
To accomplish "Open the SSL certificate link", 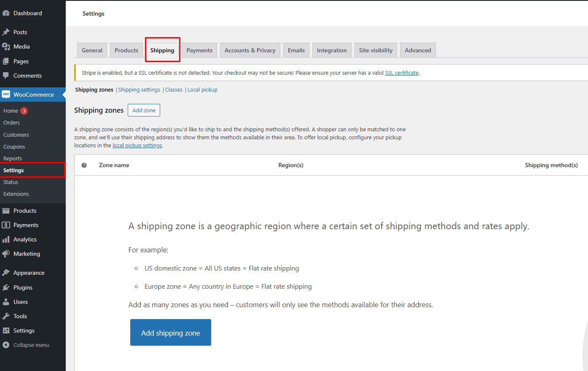I will [x=401, y=73].
